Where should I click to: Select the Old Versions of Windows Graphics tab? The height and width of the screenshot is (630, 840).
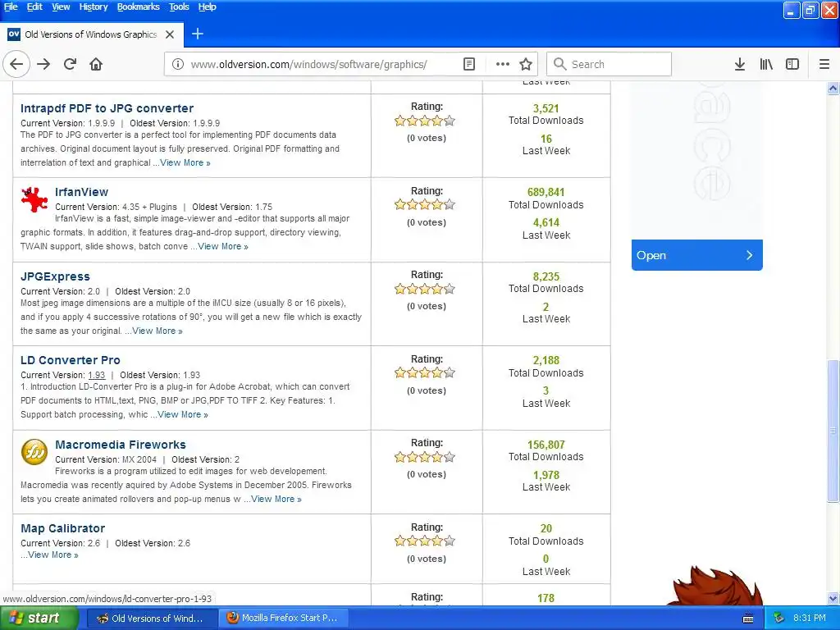[92, 34]
